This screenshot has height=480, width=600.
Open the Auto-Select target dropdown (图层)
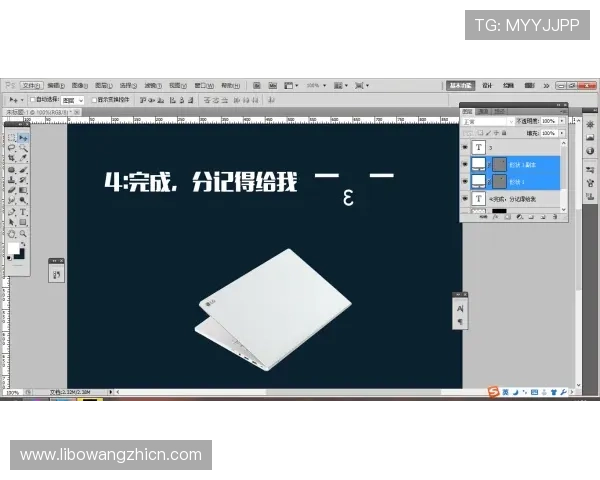click(x=72, y=100)
